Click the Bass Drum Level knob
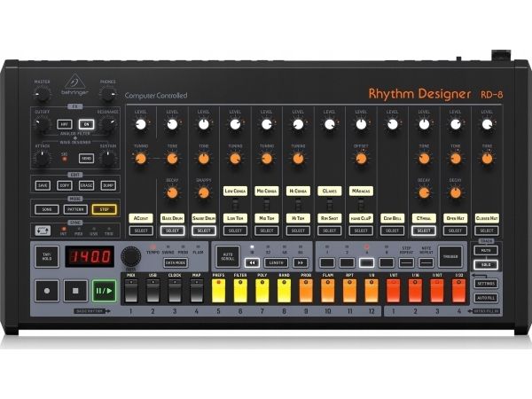Image resolution: width=532 pixels, height=399 pixels. tap(172, 125)
